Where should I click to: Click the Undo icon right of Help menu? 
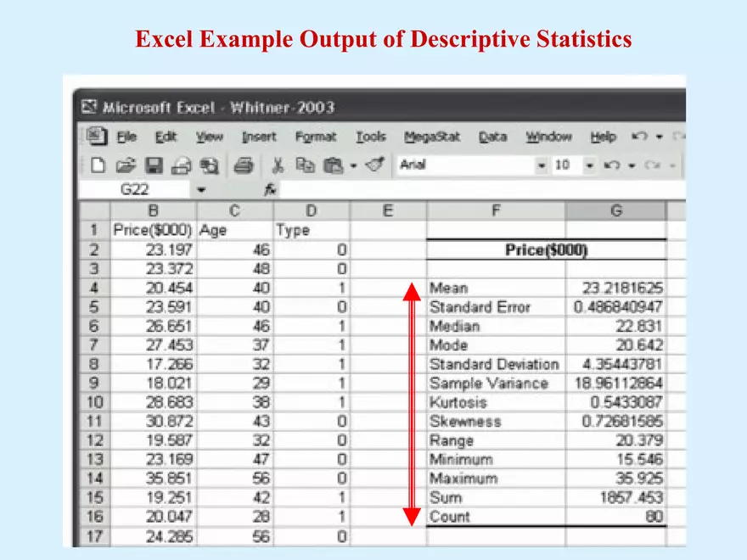click(x=639, y=137)
